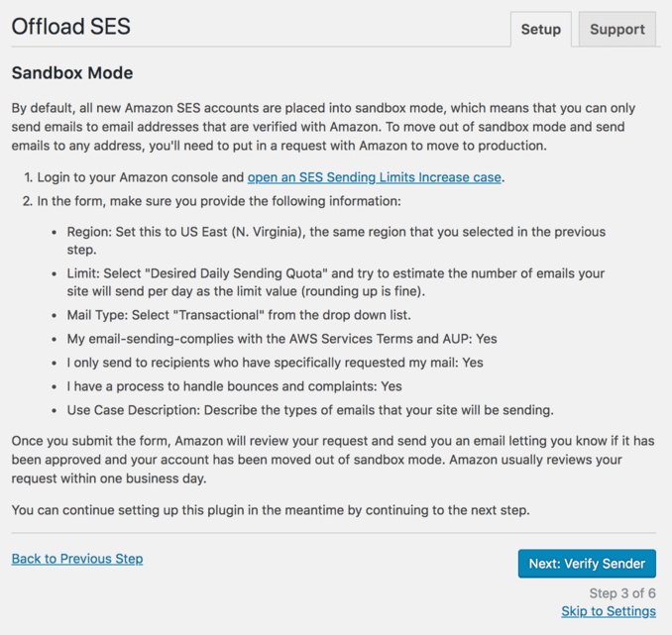Click the Step 3 of 6 indicator
The width and height of the screenshot is (672, 635).
click(622, 593)
